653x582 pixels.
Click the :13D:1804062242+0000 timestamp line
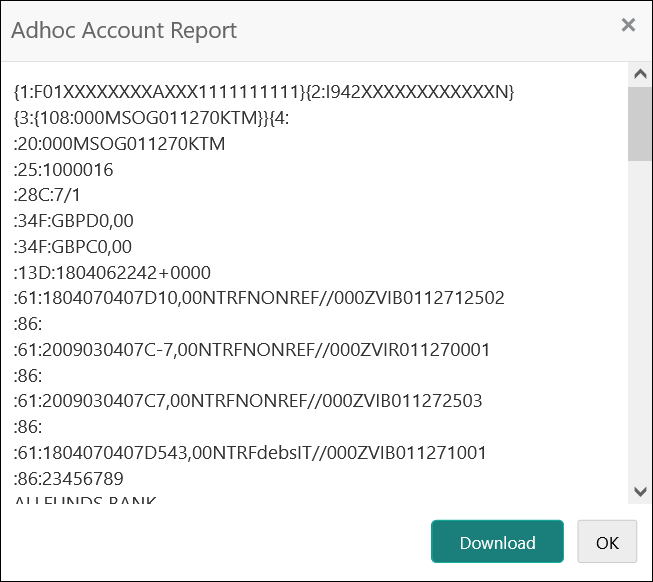(x=112, y=273)
